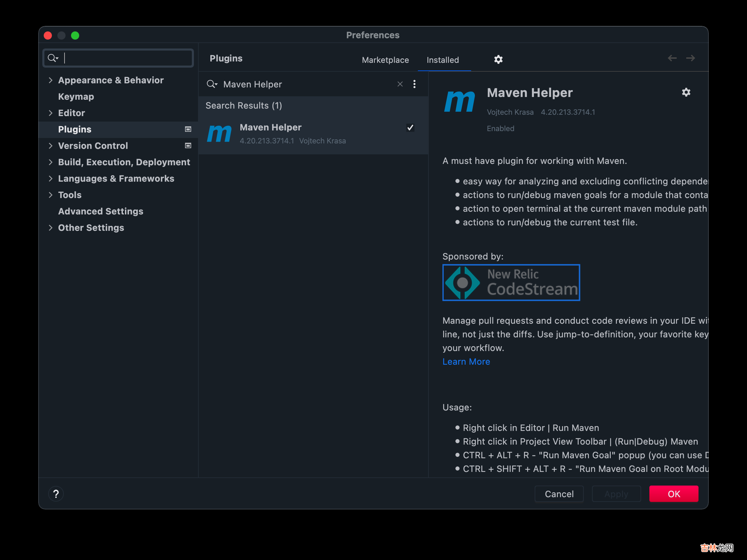Click the Plugins row project-level settings icon
Screen dimensions: 747x560
click(x=188, y=129)
